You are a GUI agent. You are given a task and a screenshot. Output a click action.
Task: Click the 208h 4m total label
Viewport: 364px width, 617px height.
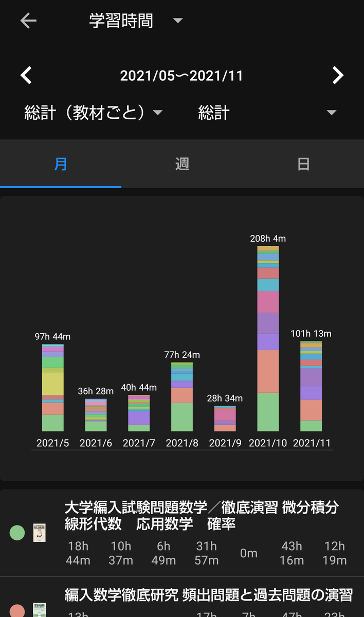pos(268,239)
